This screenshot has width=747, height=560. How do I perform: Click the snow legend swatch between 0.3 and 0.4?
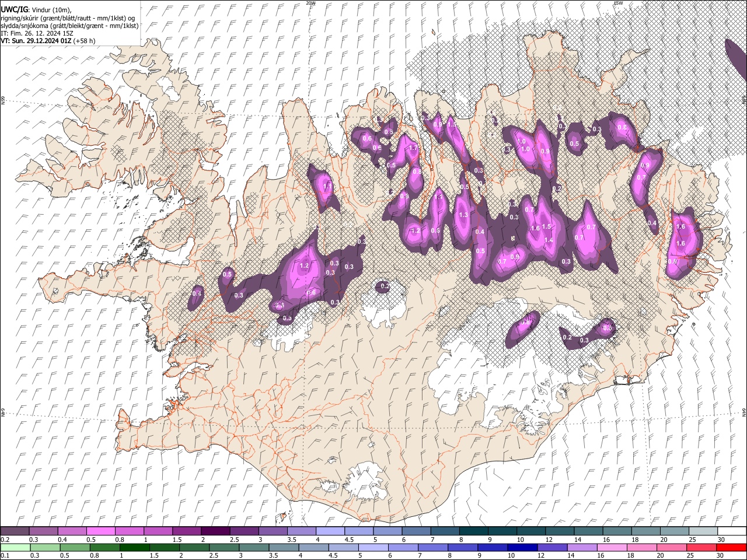click(43, 531)
